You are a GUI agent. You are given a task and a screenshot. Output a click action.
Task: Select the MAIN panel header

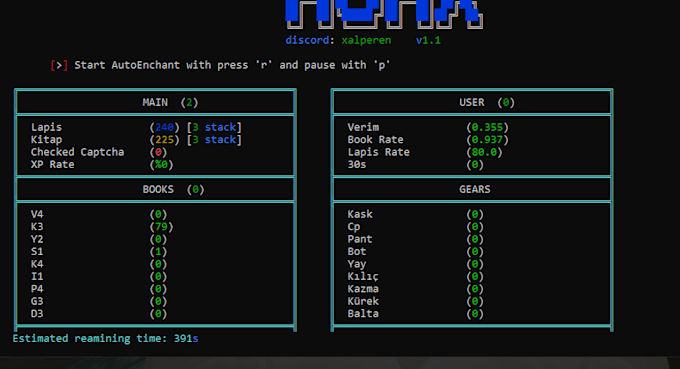(x=170, y=102)
